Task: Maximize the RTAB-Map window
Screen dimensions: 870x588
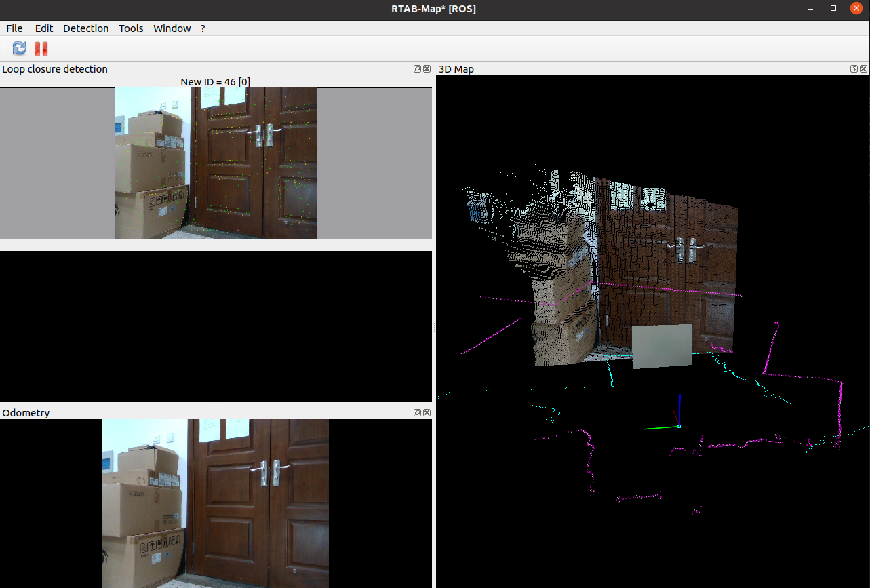Action: [x=833, y=9]
